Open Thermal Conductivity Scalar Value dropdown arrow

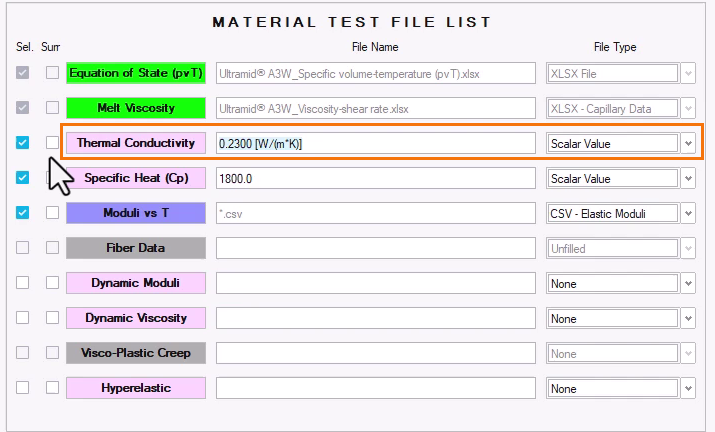688,143
